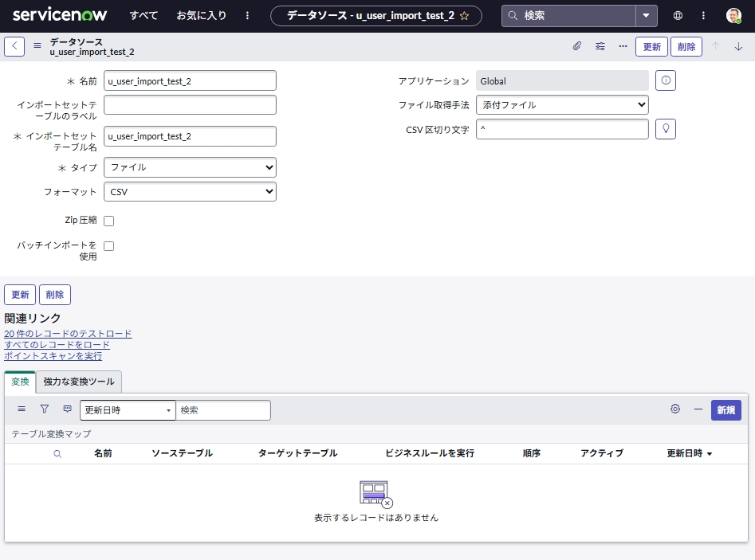
Task: Click the lightbulb icon beside CSV delimiter
Action: coord(666,129)
